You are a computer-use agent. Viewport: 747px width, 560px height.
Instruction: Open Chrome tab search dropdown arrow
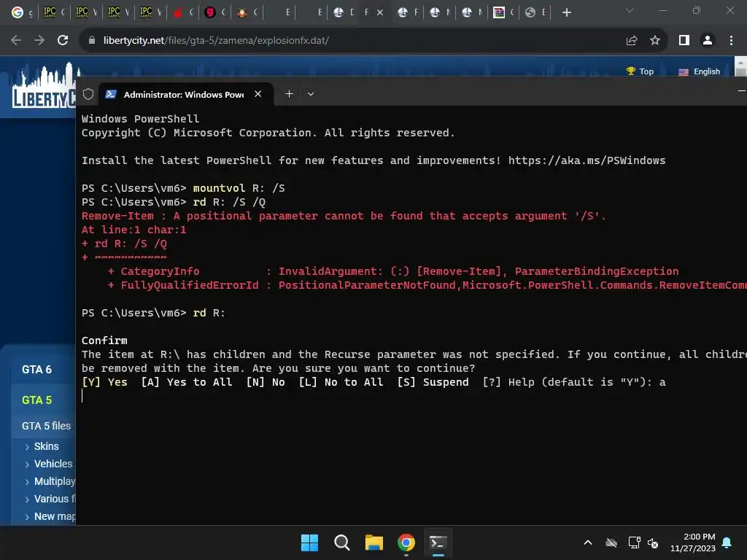630,10
